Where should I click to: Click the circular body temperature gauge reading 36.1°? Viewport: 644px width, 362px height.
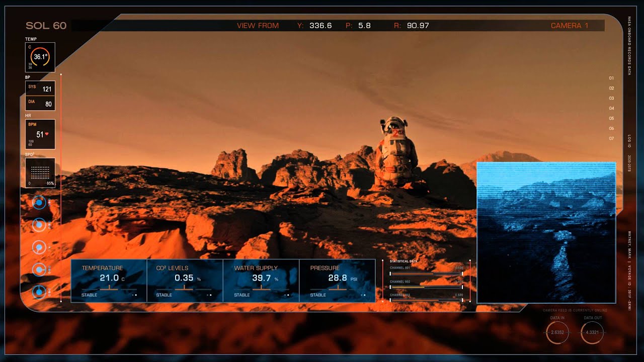(x=40, y=57)
